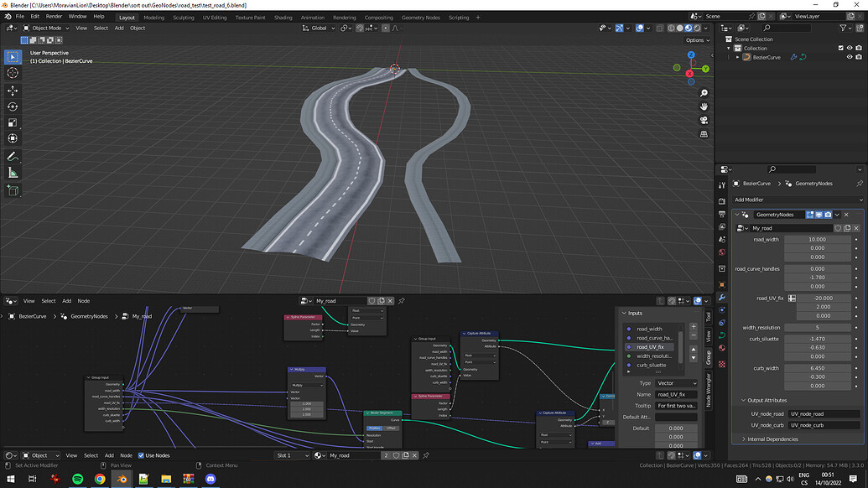Image resolution: width=868 pixels, height=488 pixels.
Task: Choose the Annotate pencil tool
Action: (13, 157)
